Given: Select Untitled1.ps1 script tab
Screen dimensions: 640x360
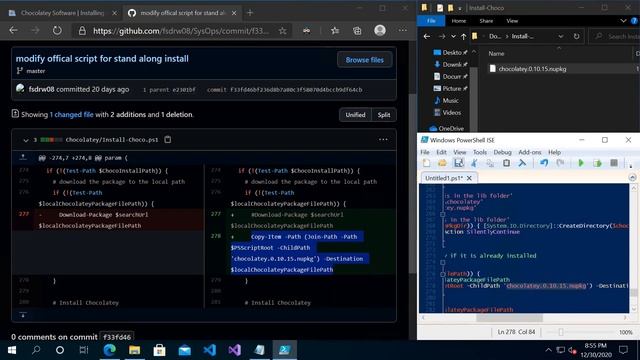Looking at the screenshot, I should pyautogui.click(x=444, y=178).
